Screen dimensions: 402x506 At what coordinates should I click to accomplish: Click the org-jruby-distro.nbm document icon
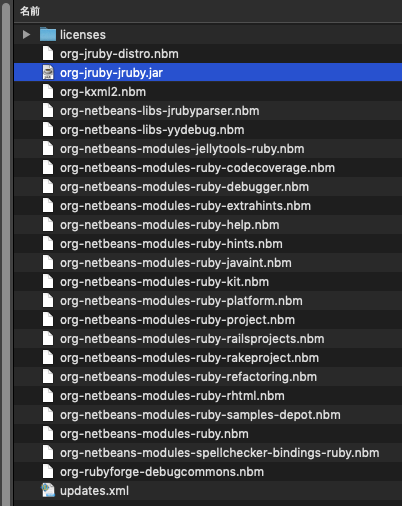48,53
